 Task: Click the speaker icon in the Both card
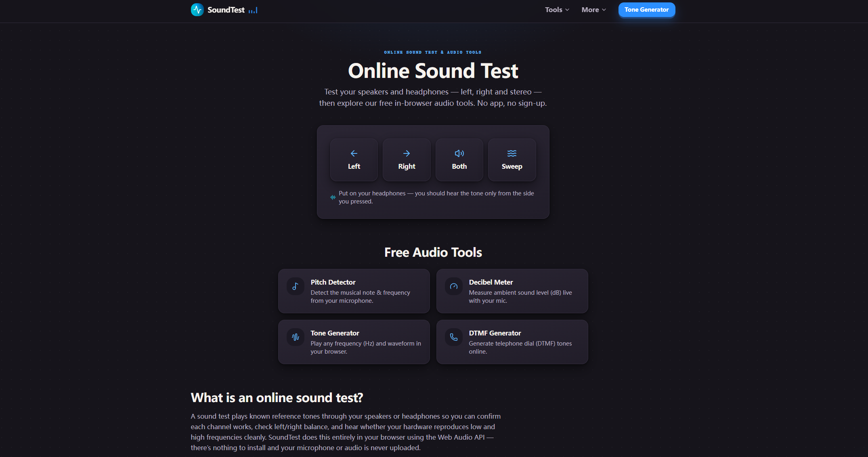pyautogui.click(x=459, y=153)
